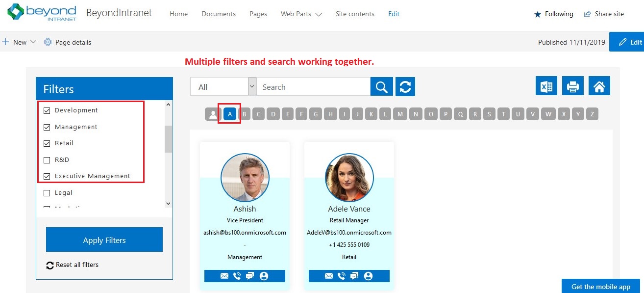
Task: Refresh the employee list
Action: 405,86
